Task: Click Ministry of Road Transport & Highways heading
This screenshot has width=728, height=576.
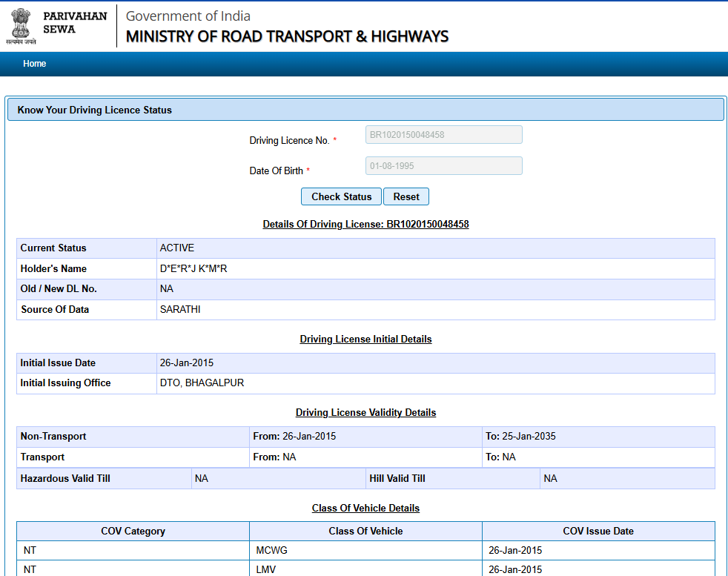Action: click(287, 36)
